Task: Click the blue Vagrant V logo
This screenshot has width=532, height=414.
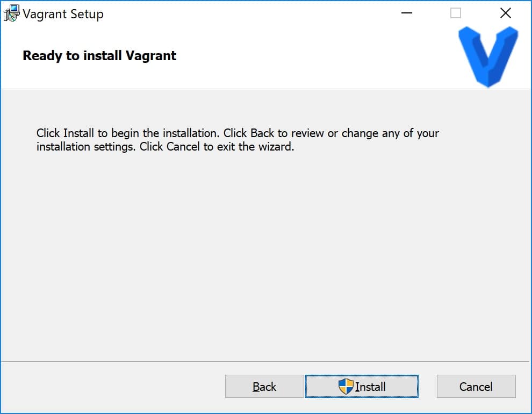Action: 488,56
